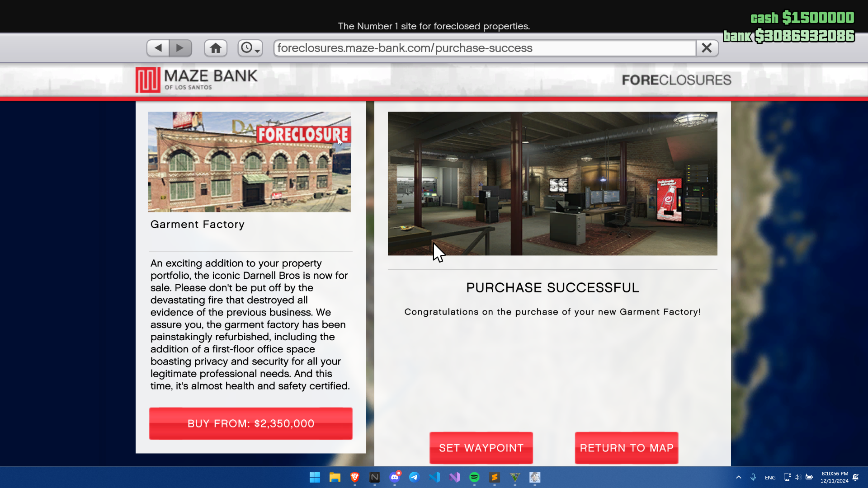Click the BUY FROM $2,350,000 button

point(251,424)
